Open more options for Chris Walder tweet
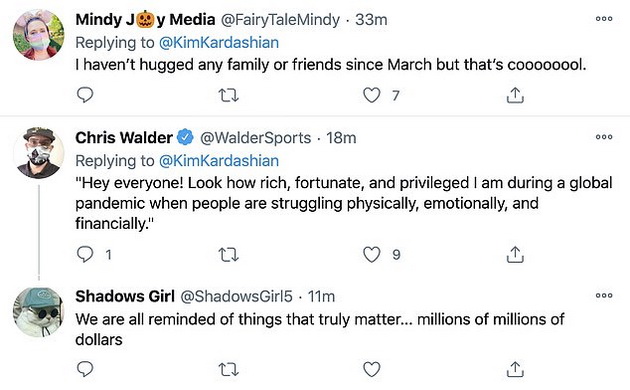The height and width of the screenshot is (390, 630). [x=604, y=137]
